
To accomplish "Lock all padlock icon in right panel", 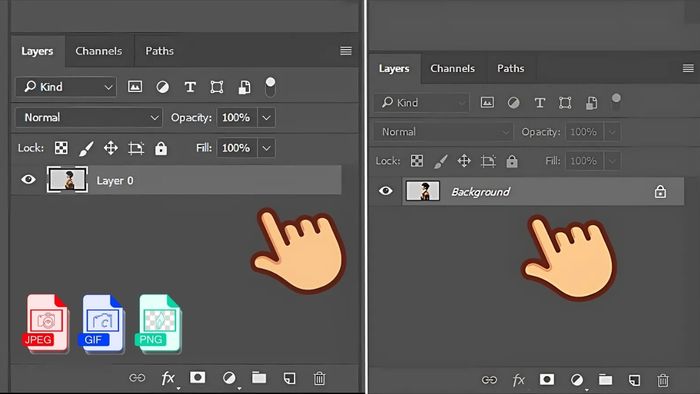I will point(512,161).
